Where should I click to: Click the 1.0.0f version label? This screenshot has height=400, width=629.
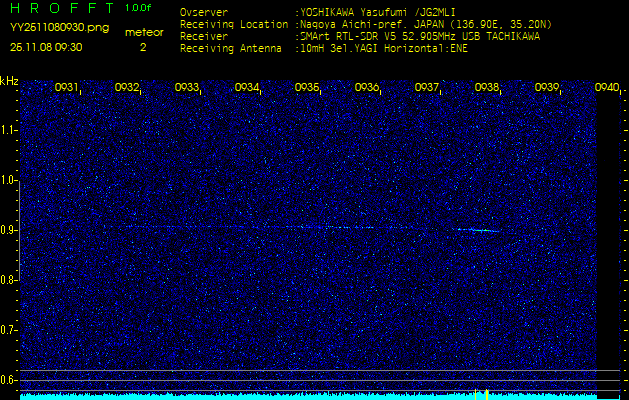[x=139, y=8]
